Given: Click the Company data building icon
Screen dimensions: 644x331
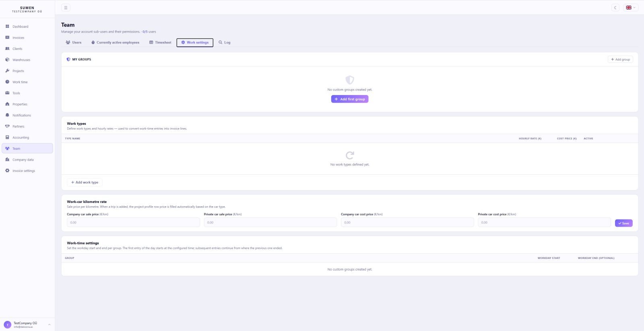Looking at the screenshot, I should point(7,159).
